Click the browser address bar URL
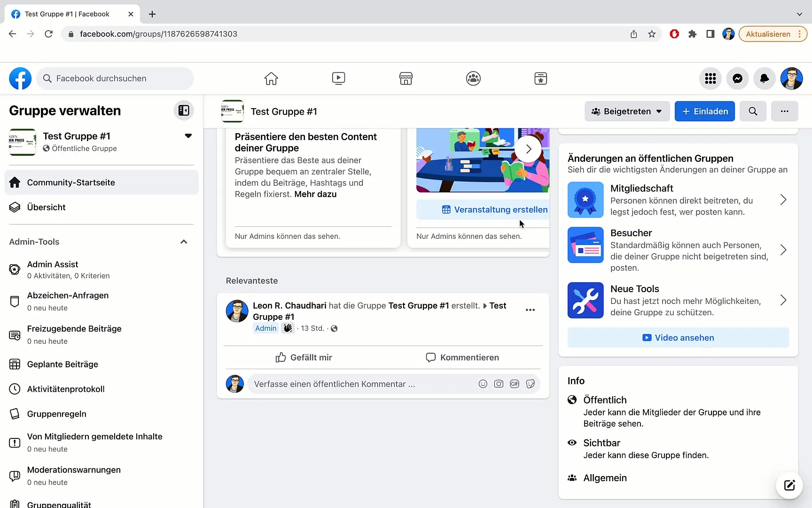The width and height of the screenshot is (812, 508). 158,34
